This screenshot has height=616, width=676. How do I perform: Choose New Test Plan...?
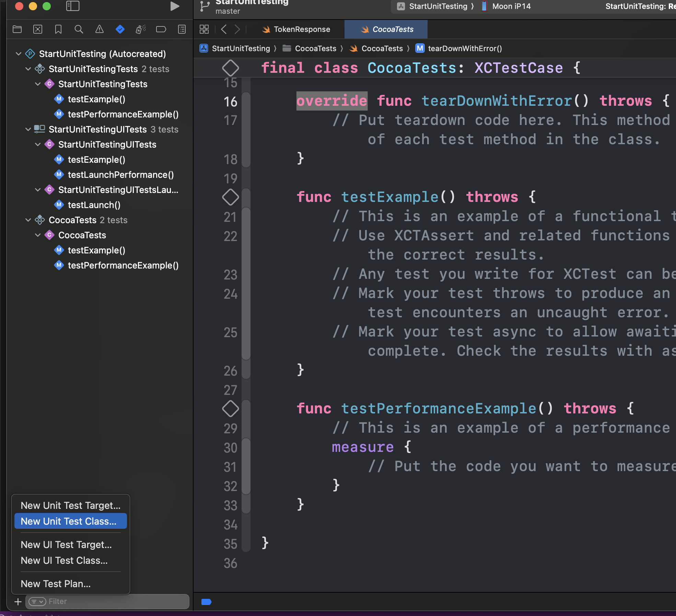pyautogui.click(x=71, y=584)
